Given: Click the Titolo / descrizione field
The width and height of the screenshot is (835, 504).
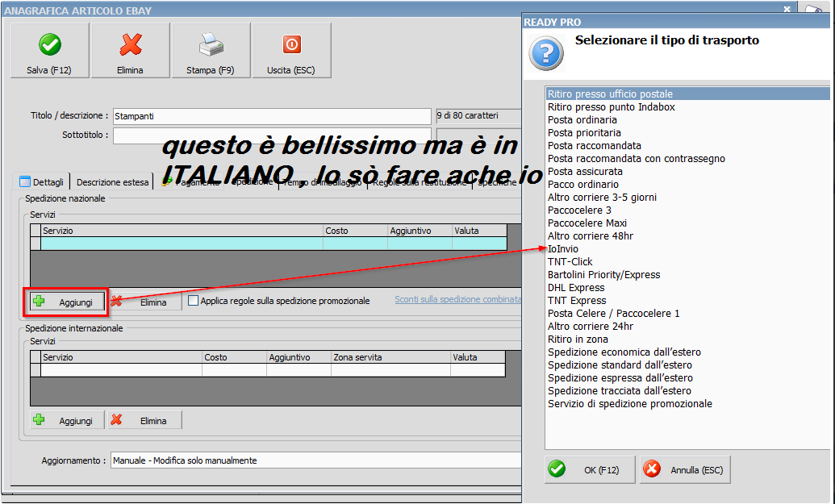Looking at the screenshot, I should coord(272,116).
